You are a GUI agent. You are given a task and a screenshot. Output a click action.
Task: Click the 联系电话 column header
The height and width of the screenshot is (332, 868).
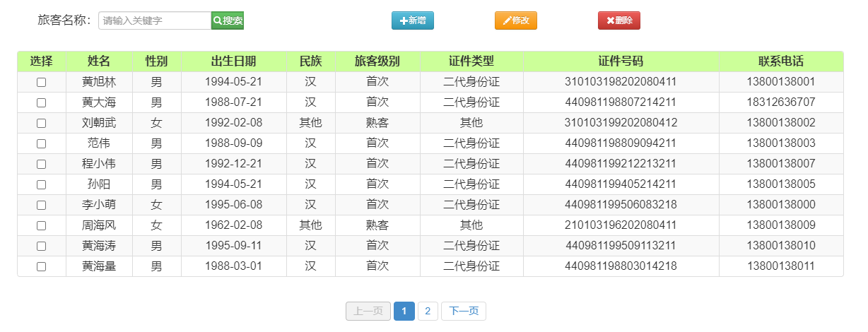(x=781, y=61)
